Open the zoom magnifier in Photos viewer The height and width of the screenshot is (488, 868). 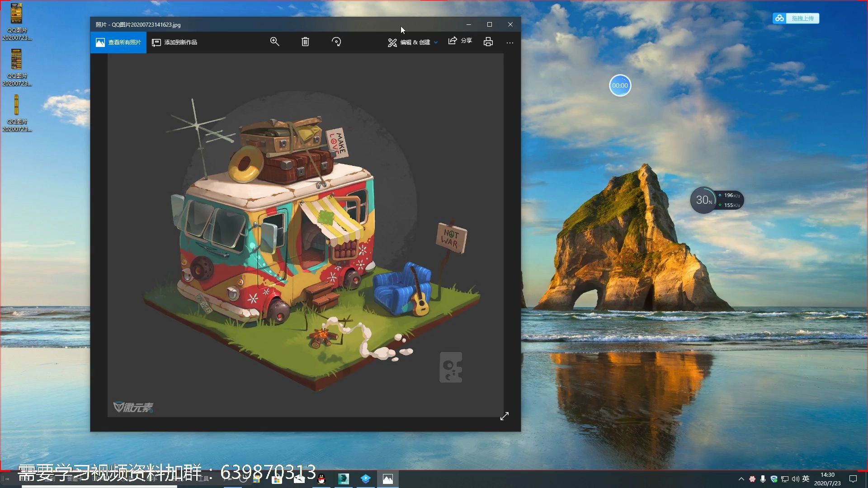click(275, 42)
